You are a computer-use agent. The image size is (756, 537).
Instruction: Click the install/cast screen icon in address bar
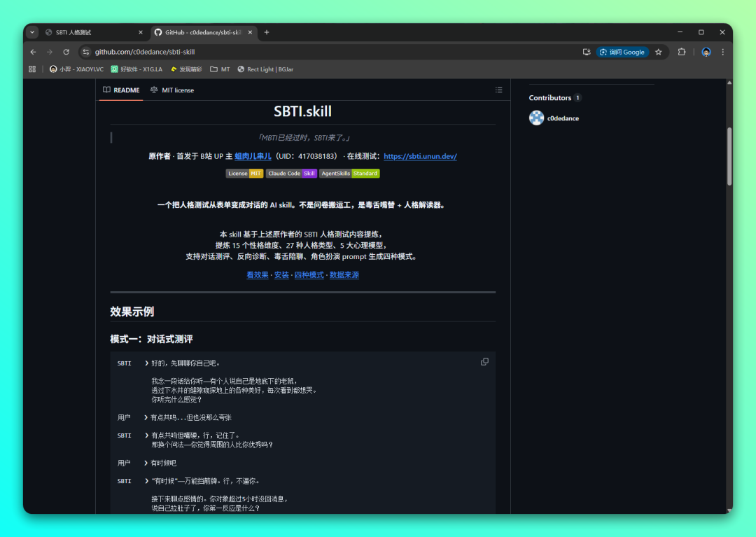(x=587, y=52)
